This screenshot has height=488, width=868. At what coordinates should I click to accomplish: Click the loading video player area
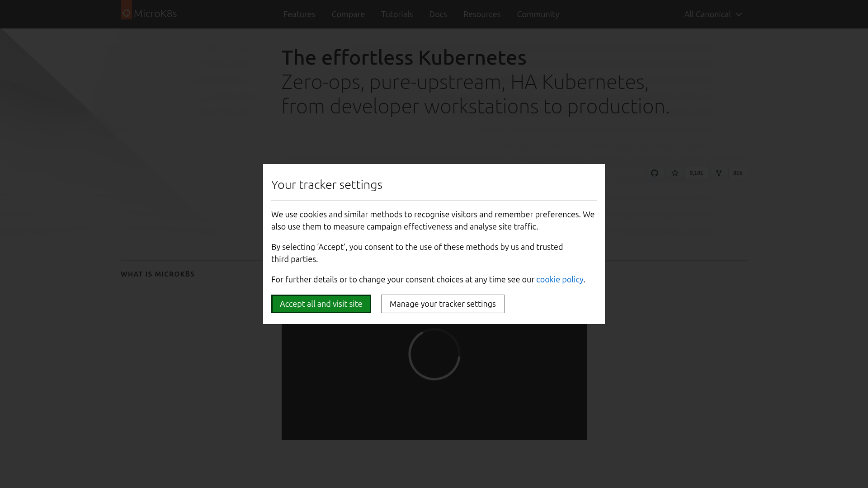(x=434, y=384)
